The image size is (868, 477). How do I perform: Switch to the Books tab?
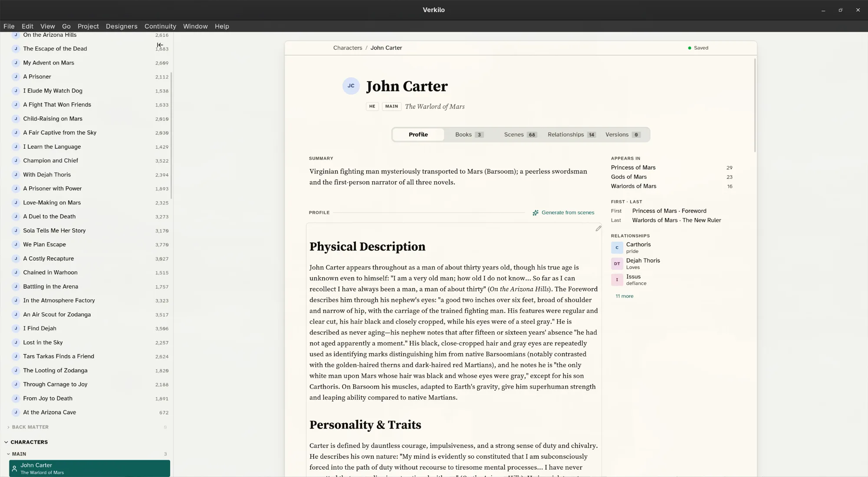(x=469, y=135)
